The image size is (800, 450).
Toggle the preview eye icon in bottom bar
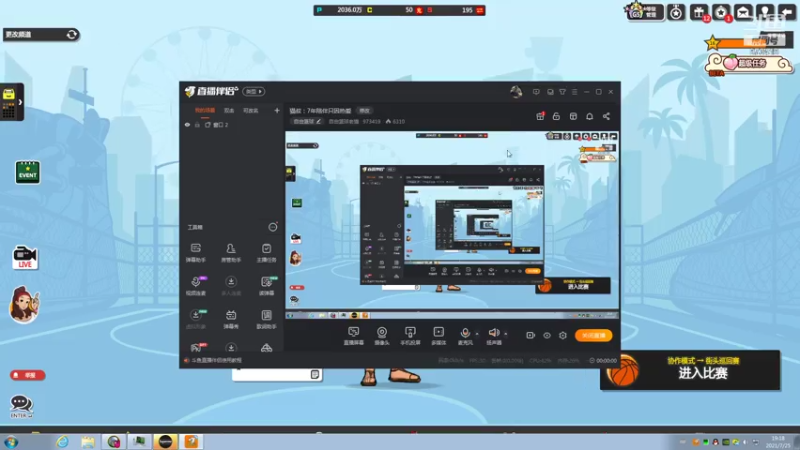pyautogui.click(x=546, y=335)
